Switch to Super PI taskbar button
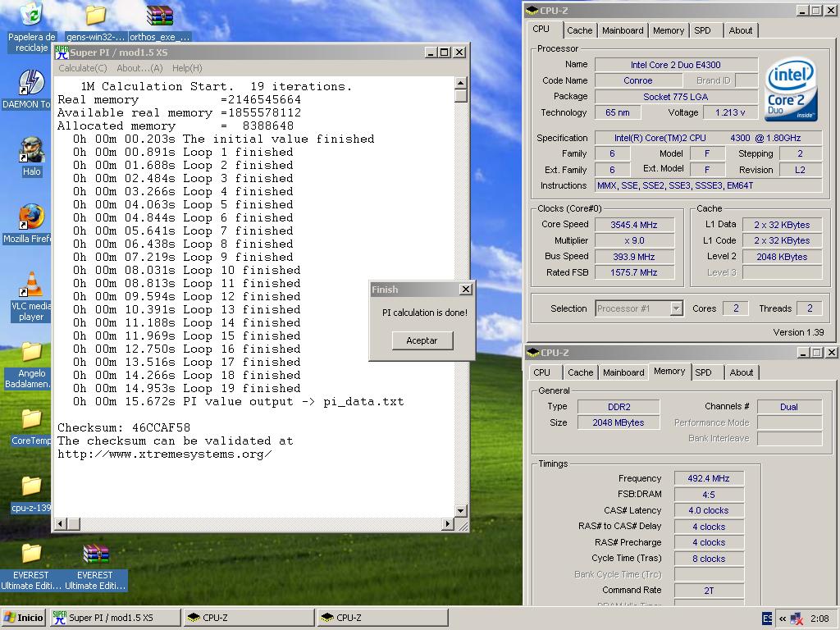The height and width of the screenshot is (630, 840). [x=115, y=618]
